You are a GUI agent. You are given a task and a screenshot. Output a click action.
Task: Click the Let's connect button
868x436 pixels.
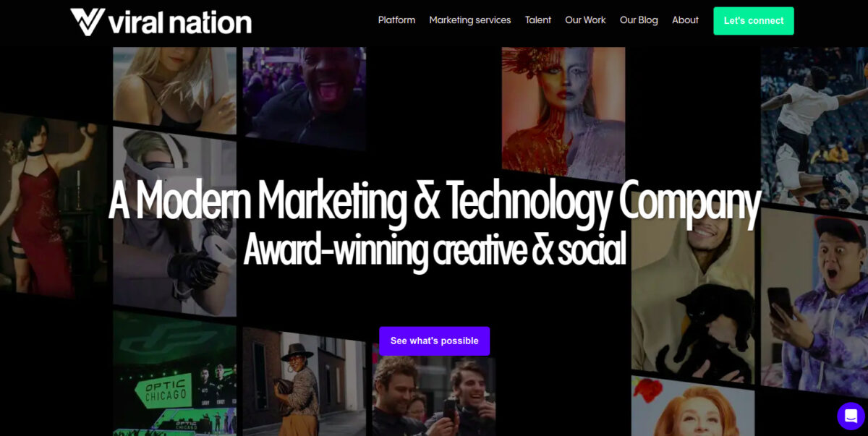(x=754, y=21)
